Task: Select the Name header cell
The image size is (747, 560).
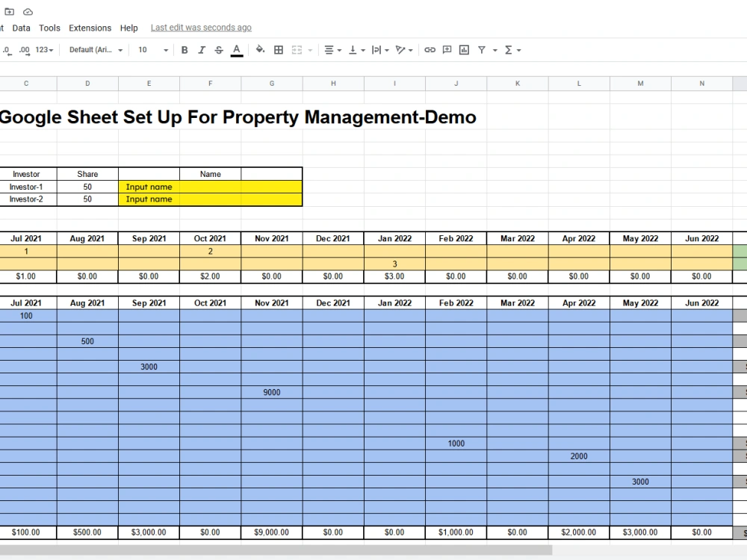Action: click(x=210, y=174)
